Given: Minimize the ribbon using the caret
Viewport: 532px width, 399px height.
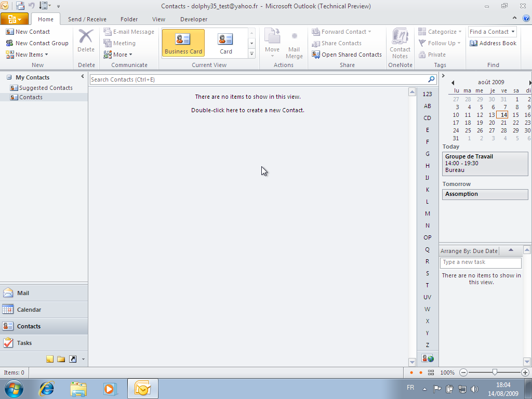Looking at the screenshot, I should point(514,18).
